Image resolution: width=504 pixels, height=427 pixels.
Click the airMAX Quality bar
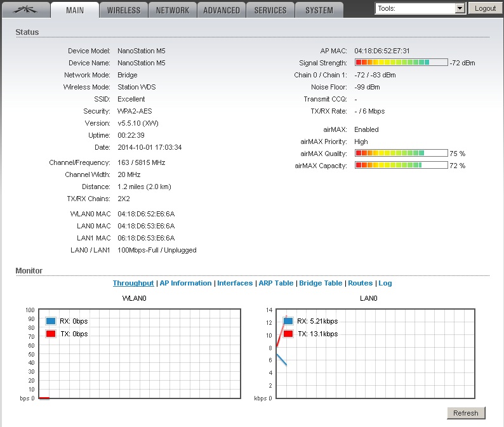click(401, 153)
